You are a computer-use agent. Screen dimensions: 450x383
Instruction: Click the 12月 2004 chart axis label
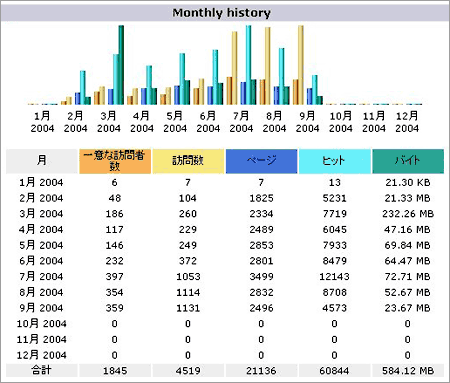[x=407, y=122]
